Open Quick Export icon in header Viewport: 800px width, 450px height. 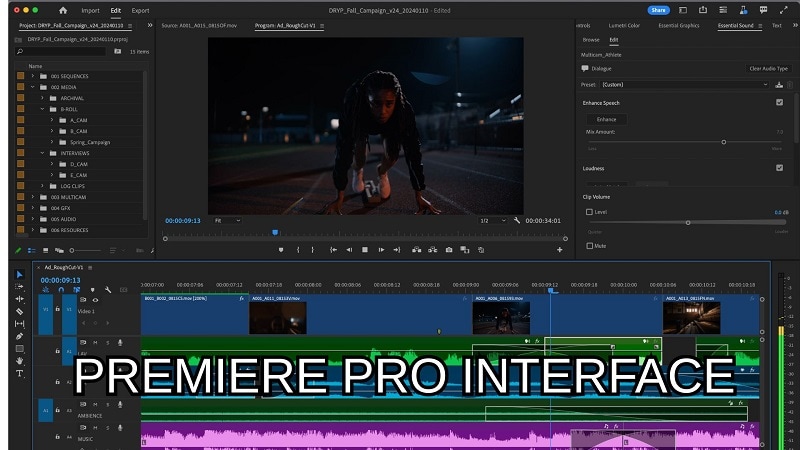point(703,10)
